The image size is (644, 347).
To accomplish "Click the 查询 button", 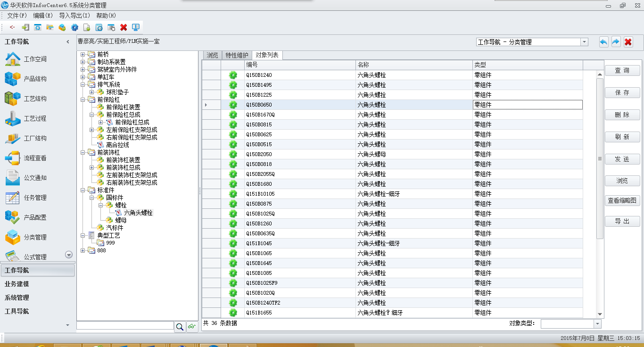I will click(x=622, y=70).
